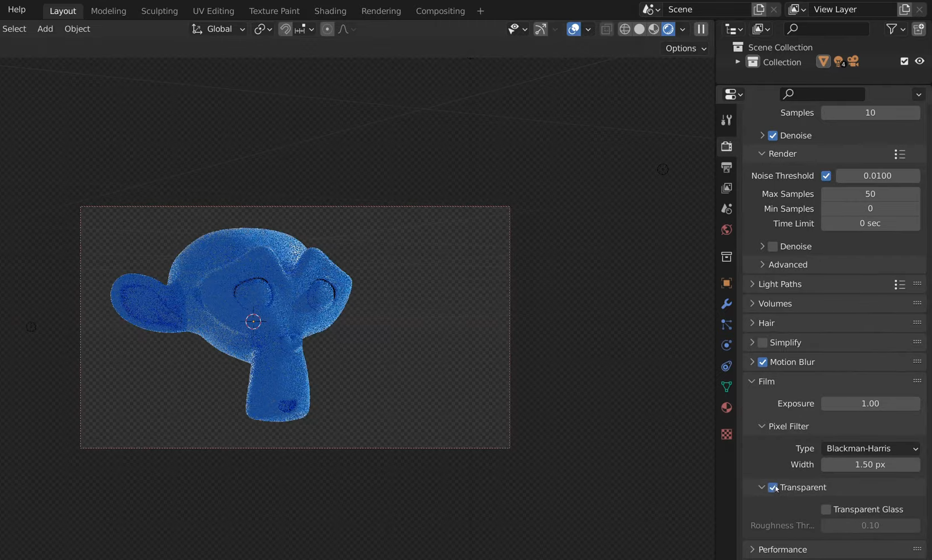Switch to the UV Editing workspace tab

[x=213, y=11]
